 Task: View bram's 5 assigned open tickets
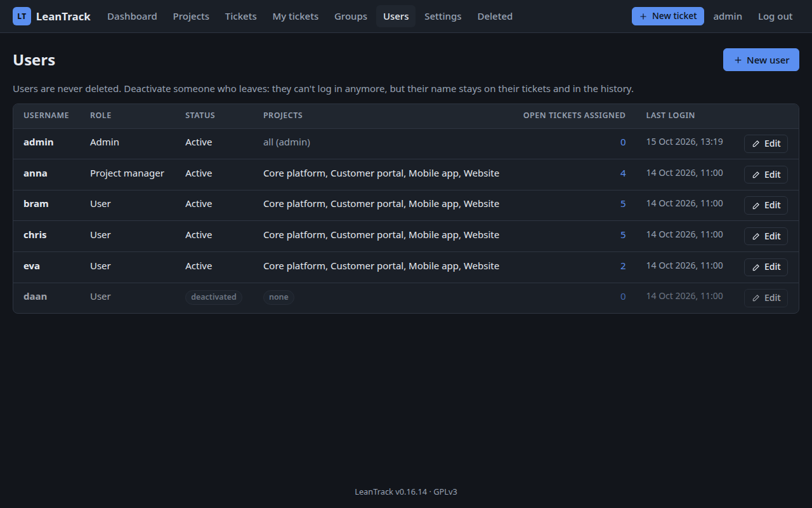[x=623, y=204]
